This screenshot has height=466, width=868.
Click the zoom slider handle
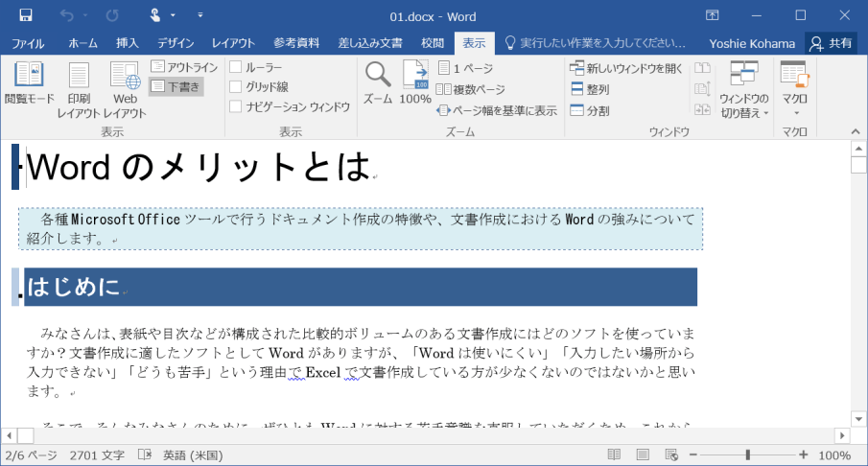click(x=748, y=454)
